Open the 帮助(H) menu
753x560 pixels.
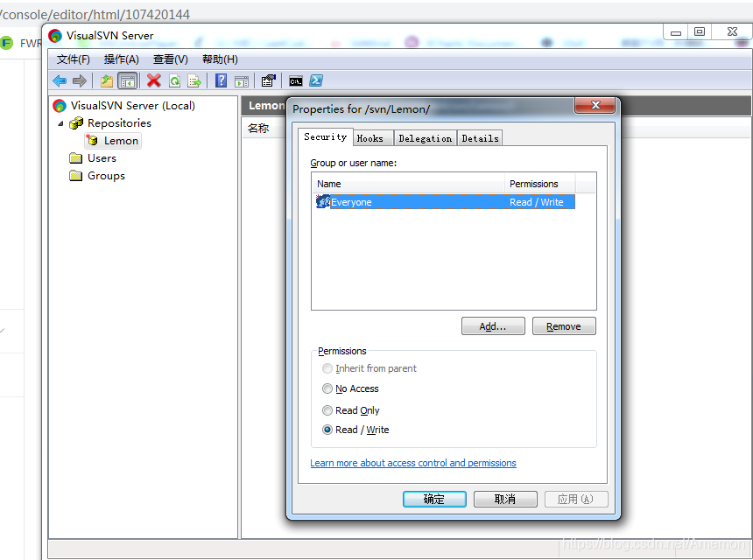click(x=220, y=59)
